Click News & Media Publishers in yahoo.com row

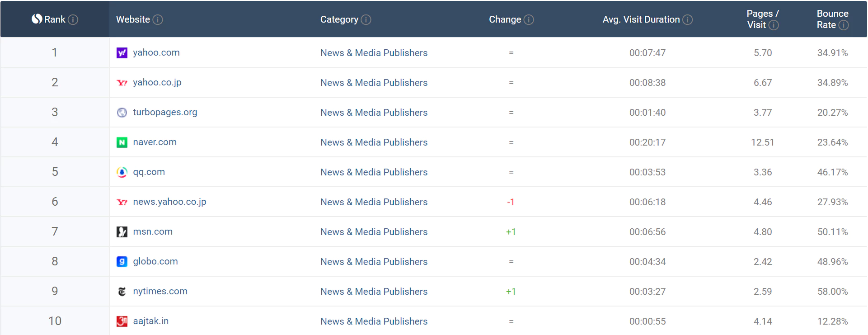pos(374,53)
